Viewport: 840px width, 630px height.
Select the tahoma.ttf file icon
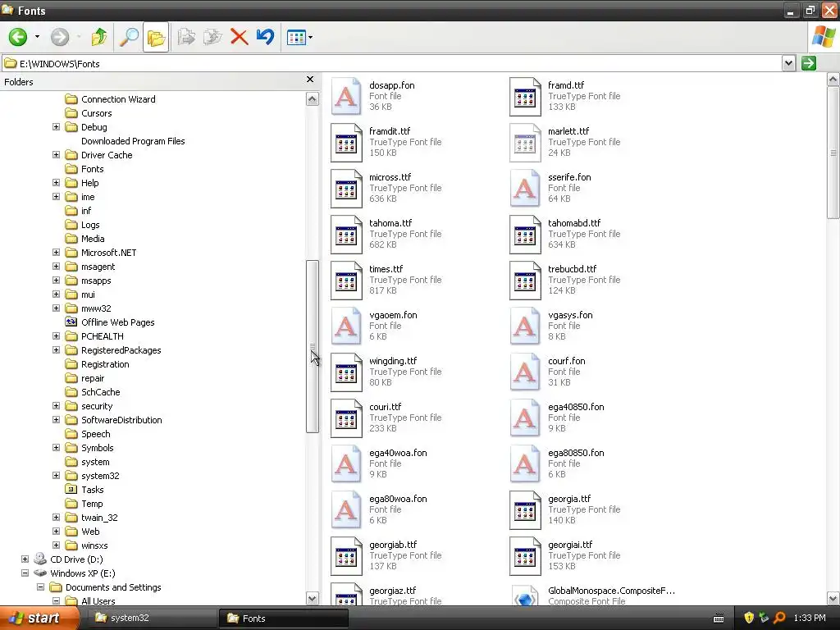click(346, 235)
